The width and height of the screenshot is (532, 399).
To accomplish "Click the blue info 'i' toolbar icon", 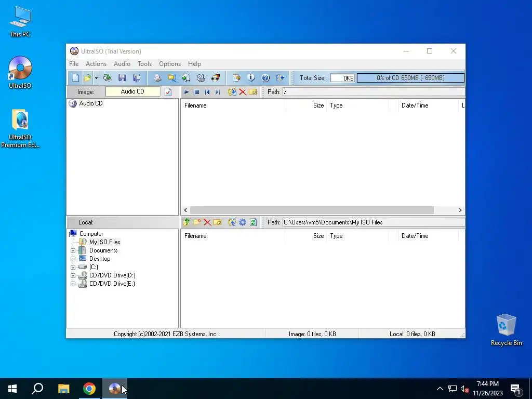I will 251,78.
